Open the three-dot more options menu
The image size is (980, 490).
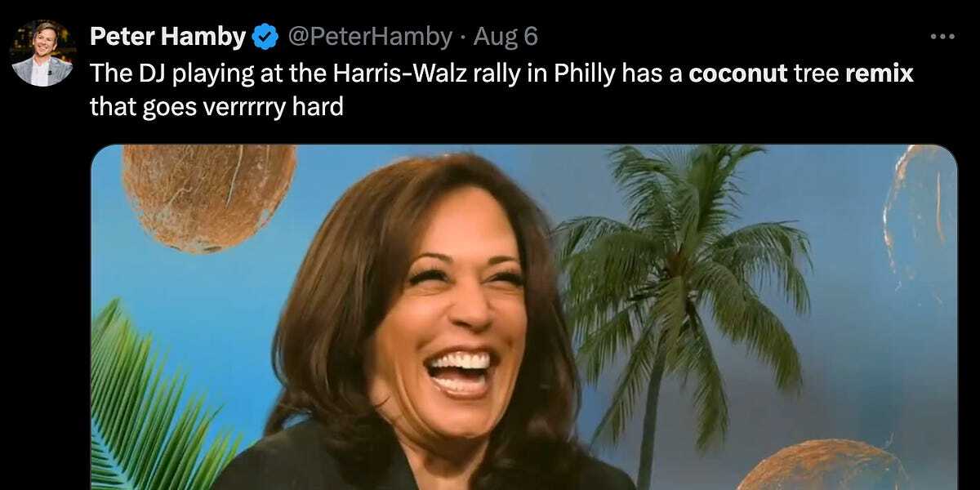942,37
